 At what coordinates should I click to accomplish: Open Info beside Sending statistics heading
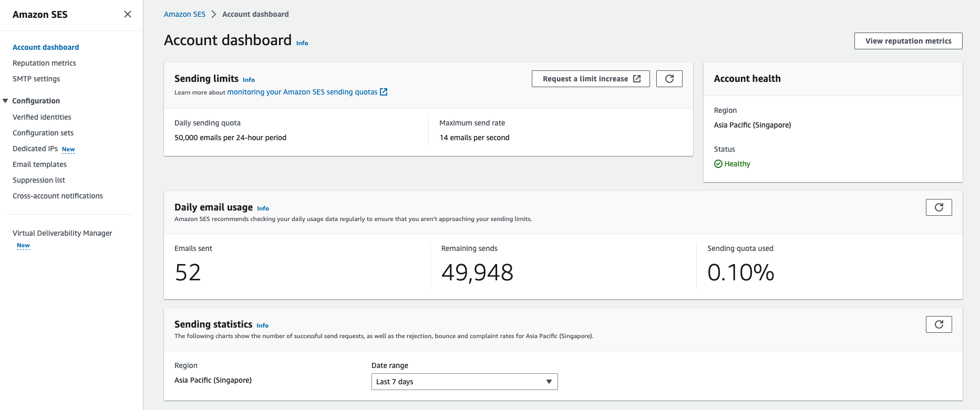click(262, 325)
